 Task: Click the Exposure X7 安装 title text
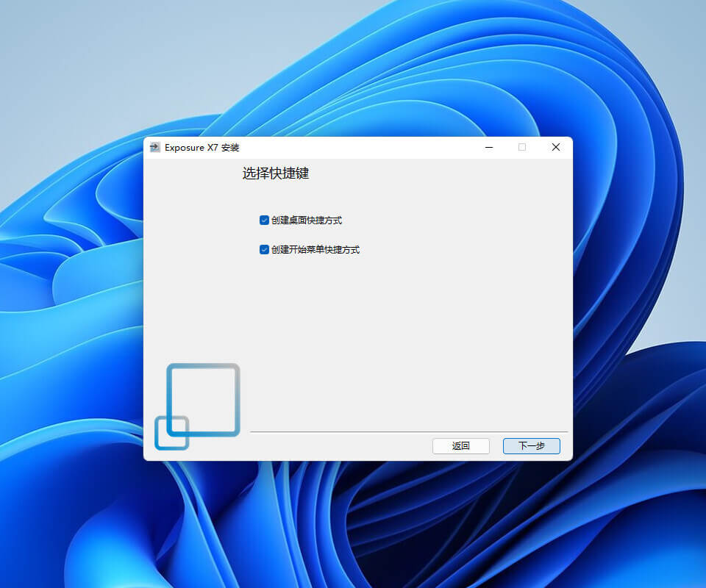click(202, 147)
